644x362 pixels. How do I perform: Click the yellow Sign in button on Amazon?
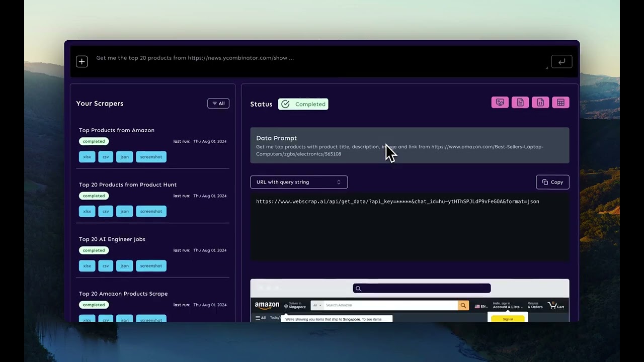click(x=508, y=319)
